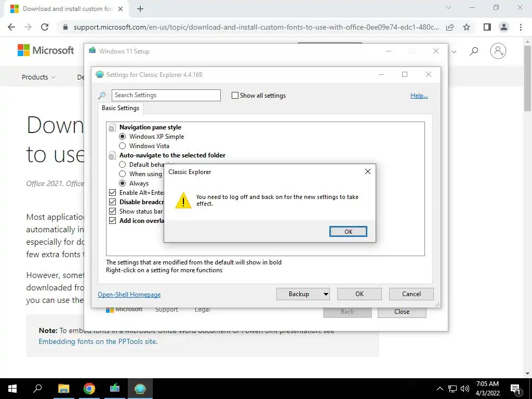The height and width of the screenshot is (399, 532).
Task: Click the webpage vertical scrollbar thumb
Action: pyautogui.click(x=527, y=78)
